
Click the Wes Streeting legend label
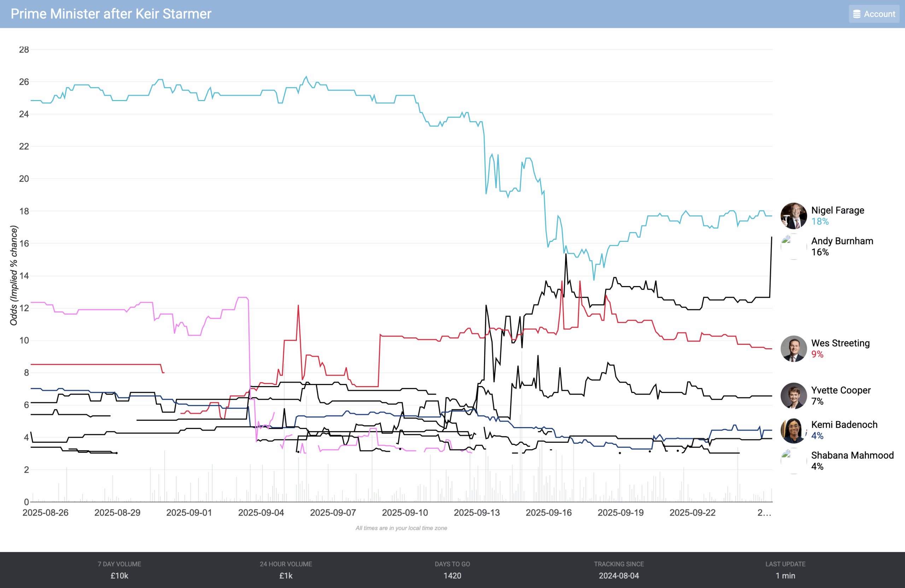click(x=840, y=343)
